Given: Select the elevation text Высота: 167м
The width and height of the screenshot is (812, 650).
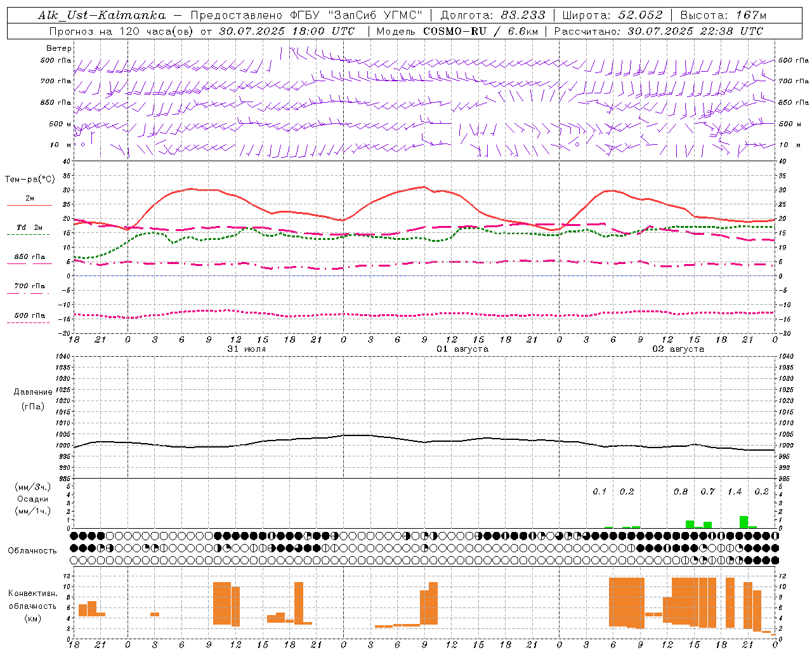Looking at the screenshot, I should (x=723, y=15).
